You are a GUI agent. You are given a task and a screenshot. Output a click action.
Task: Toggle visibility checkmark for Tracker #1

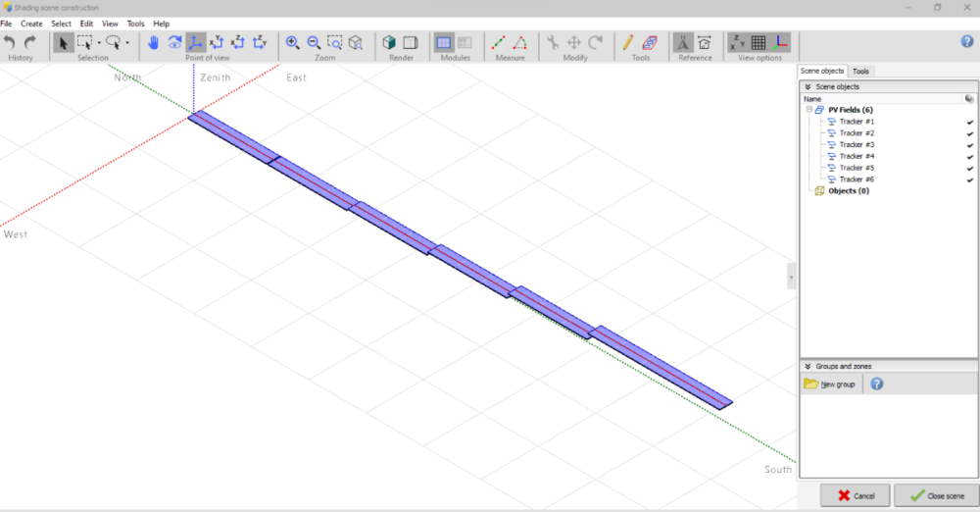pos(969,122)
